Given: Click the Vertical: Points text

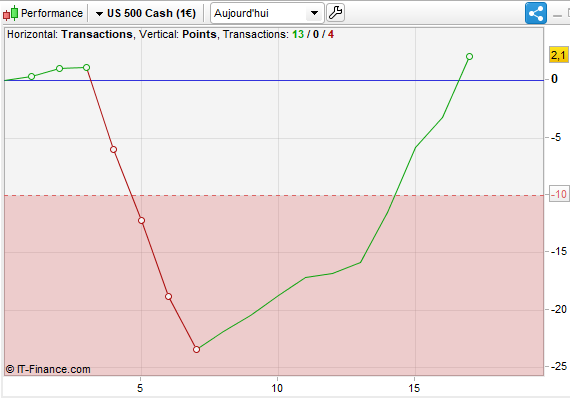Looking at the screenshot, I should (178, 34).
